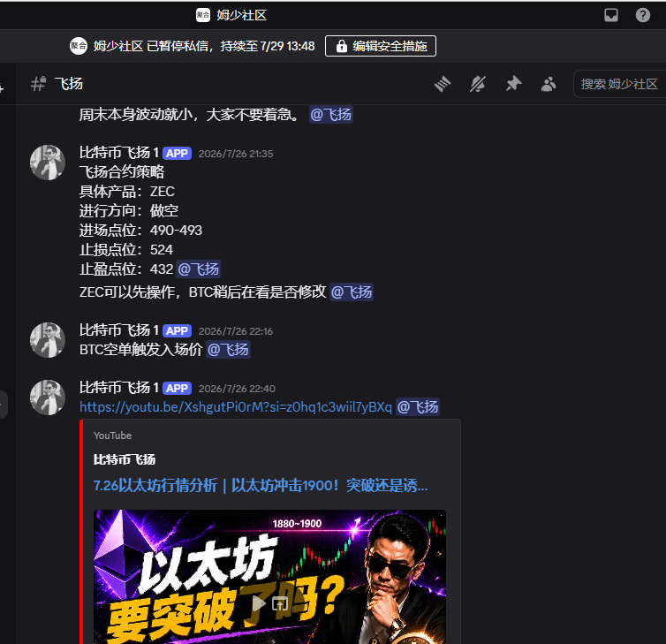Image resolution: width=666 pixels, height=644 pixels.
Task: Toggle notification settings bell icon
Action: click(x=478, y=84)
